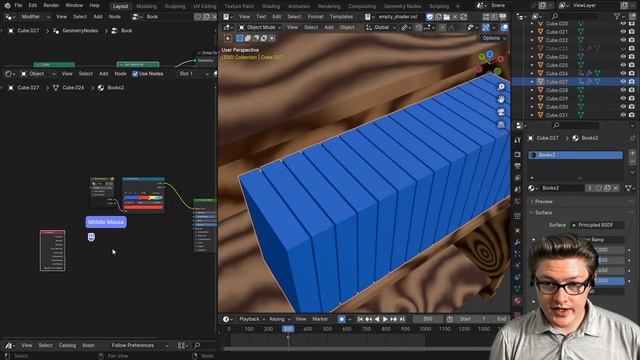The height and width of the screenshot is (360, 640).
Task: Switch to the Shading workspace tab
Action: (271, 7)
